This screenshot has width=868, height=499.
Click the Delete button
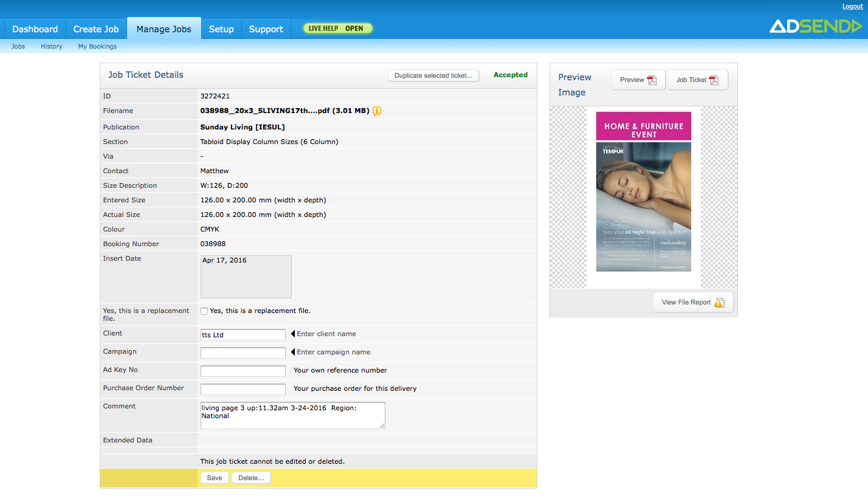[x=251, y=478]
